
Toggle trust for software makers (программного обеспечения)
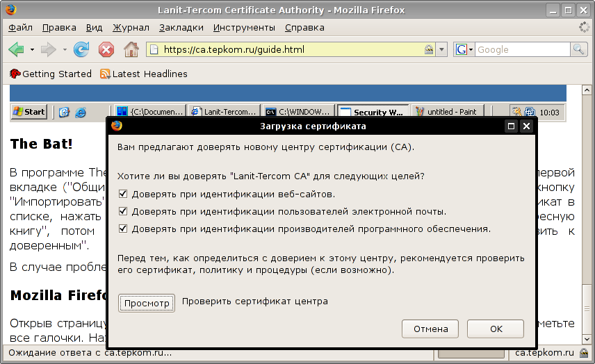coord(123,229)
